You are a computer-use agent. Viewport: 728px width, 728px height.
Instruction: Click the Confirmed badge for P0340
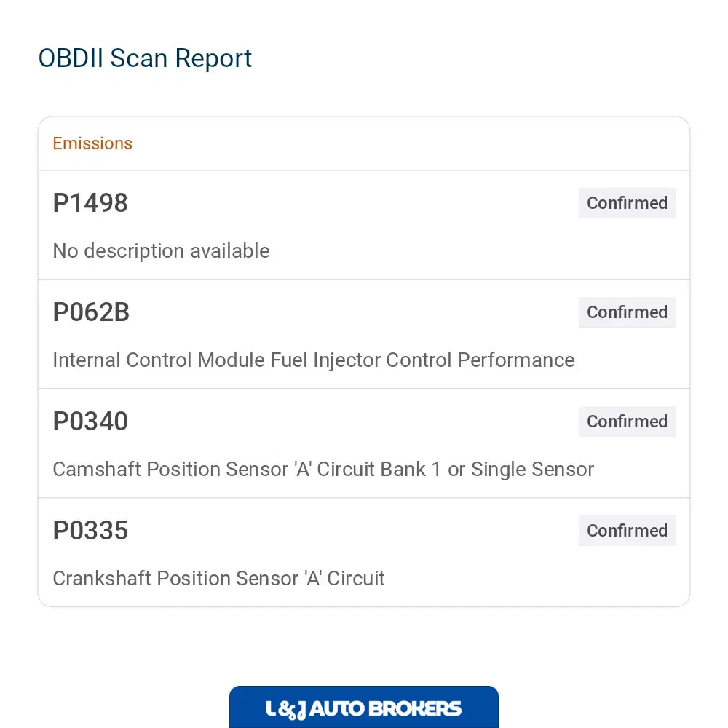[627, 422]
